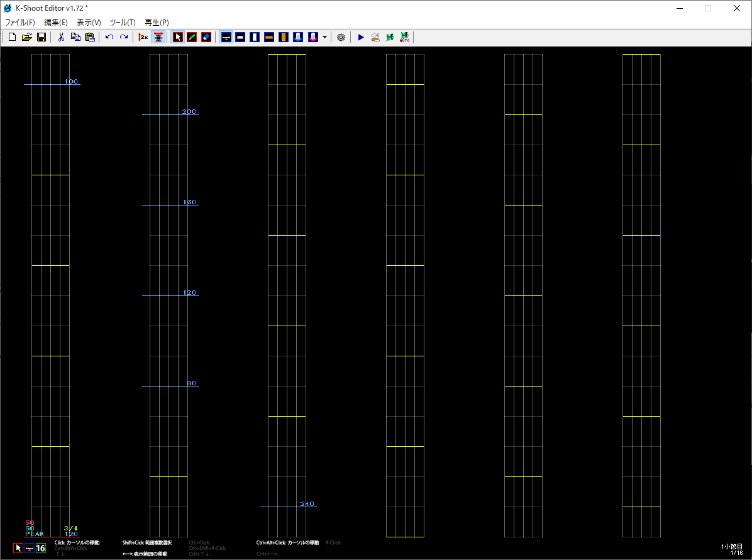The width and height of the screenshot is (752, 560).
Task: Launch test play in game
Action: point(390,37)
